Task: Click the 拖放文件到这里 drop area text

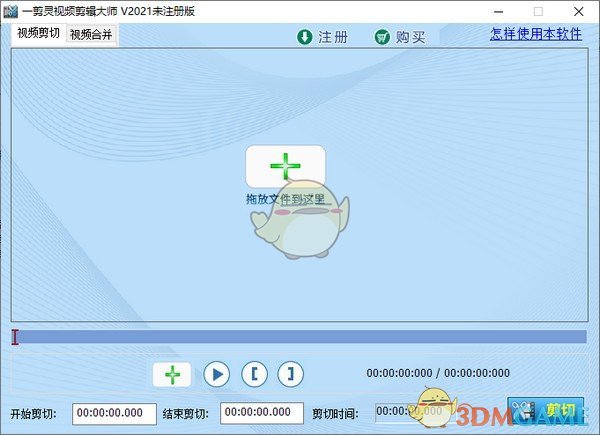Action: [286, 199]
